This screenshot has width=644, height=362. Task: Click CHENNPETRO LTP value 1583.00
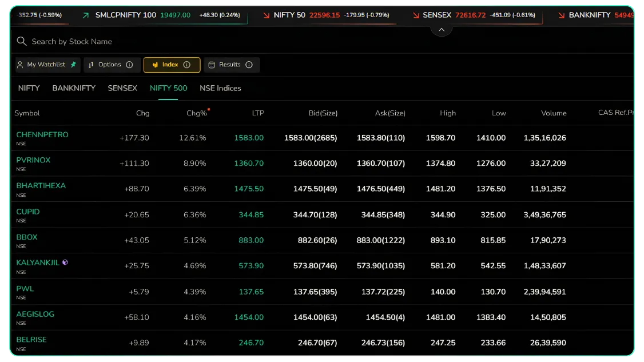tap(249, 138)
